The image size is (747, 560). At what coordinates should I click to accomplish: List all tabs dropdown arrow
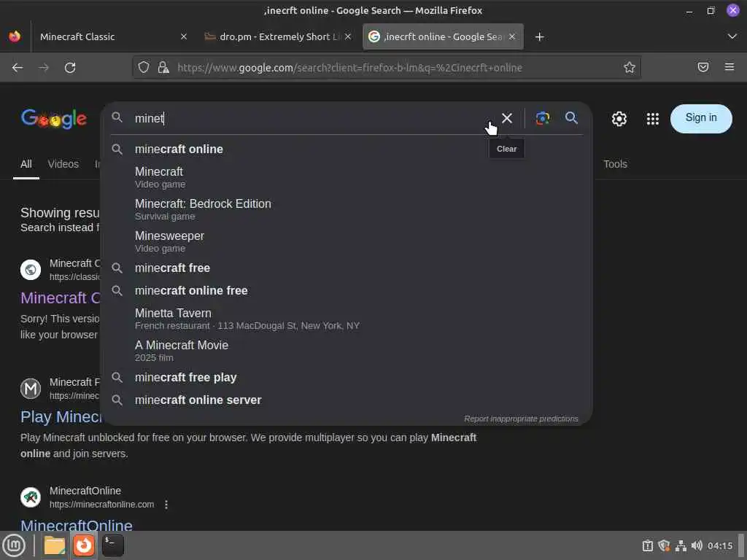coord(732,36)
